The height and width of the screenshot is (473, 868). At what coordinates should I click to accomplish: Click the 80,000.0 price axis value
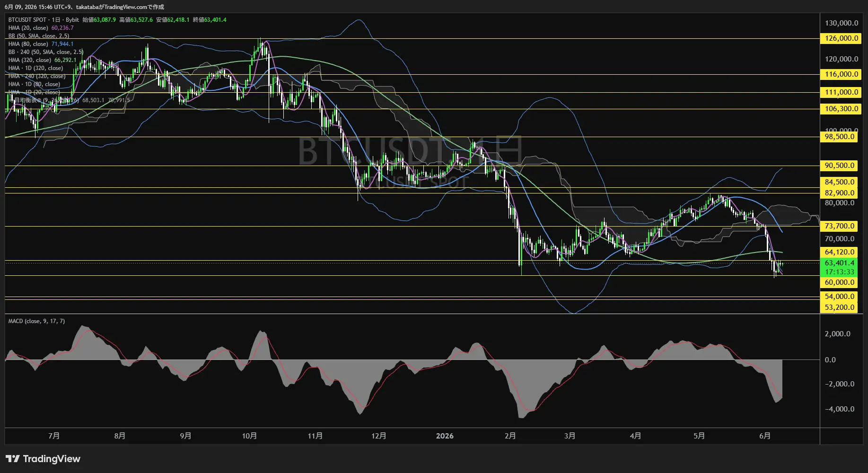840,203
